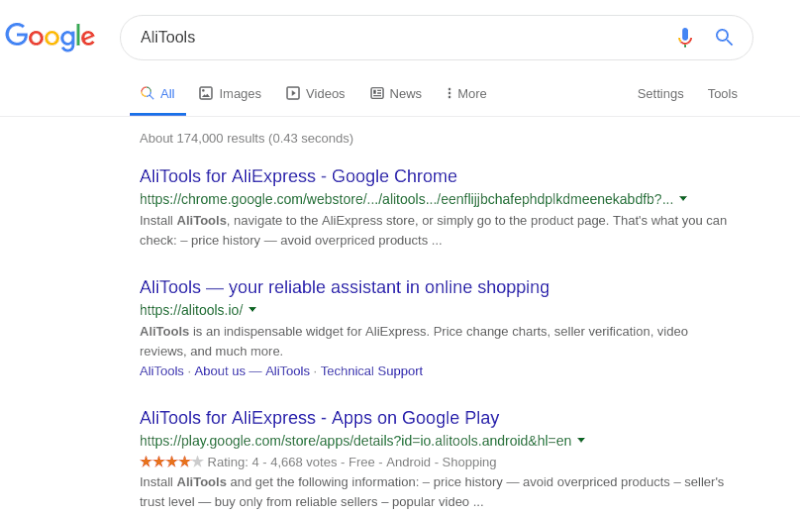Open AliTools for AliExpress - Google Chrome result

[298, 176]
